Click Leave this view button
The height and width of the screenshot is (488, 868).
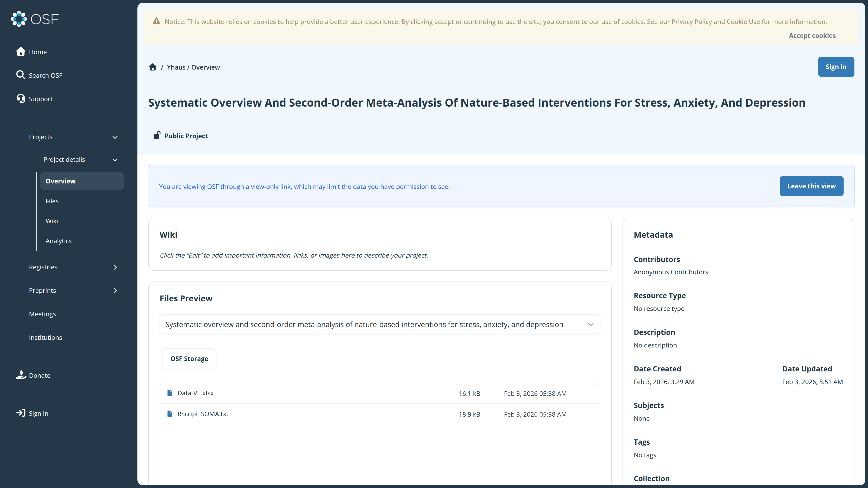pyautogui.click(x=811, y=186)
